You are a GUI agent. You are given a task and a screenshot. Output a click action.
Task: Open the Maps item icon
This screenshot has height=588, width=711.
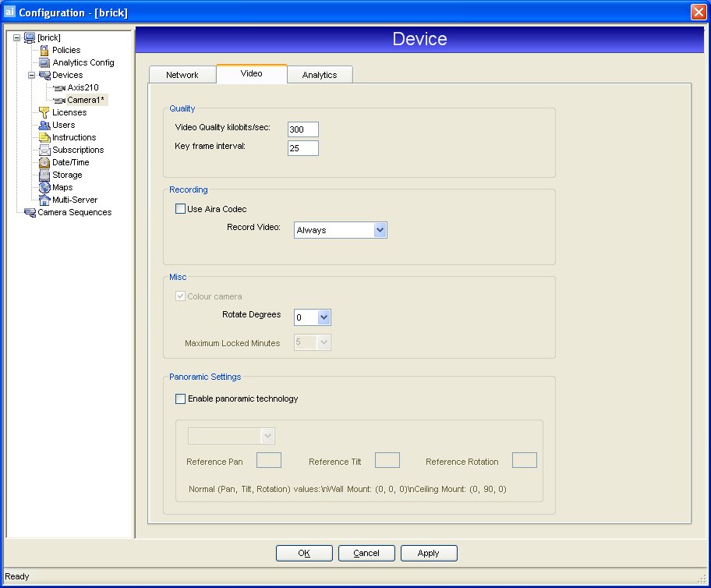[44, 187]
